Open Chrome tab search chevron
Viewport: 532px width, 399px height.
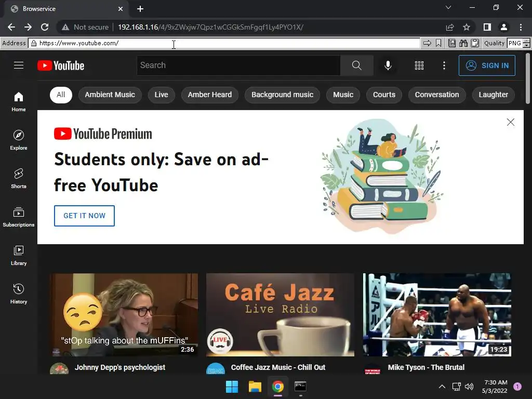click(x=448, y=7)
